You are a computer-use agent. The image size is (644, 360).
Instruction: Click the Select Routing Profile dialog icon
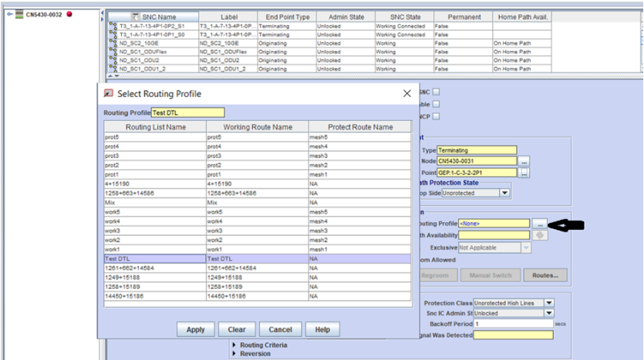coord(109,93)
